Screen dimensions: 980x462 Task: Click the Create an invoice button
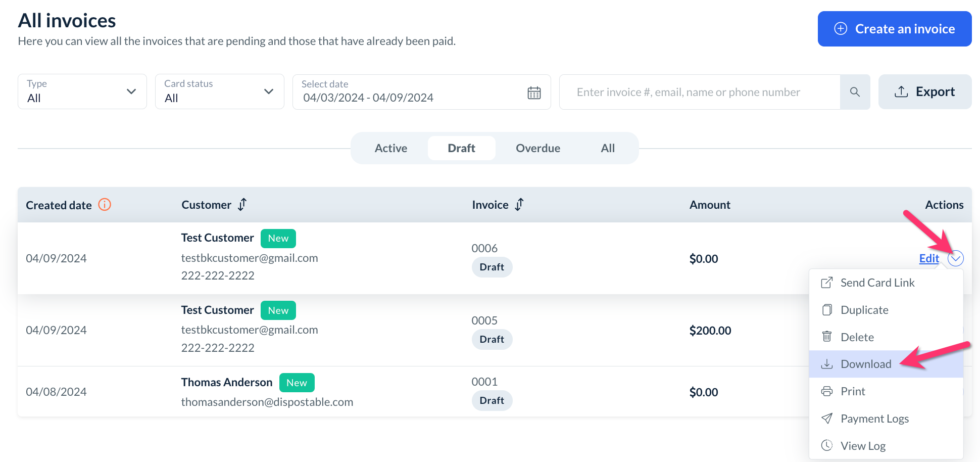tap(894, 29)
